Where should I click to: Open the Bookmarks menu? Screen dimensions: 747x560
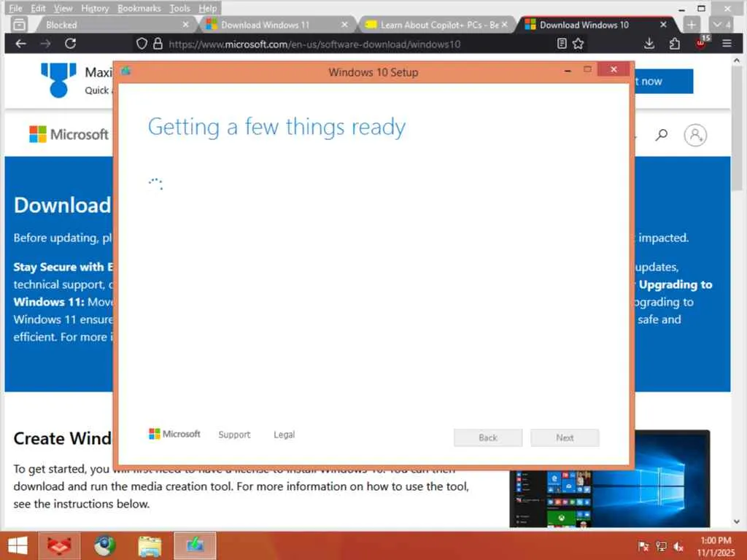(139, 8)
